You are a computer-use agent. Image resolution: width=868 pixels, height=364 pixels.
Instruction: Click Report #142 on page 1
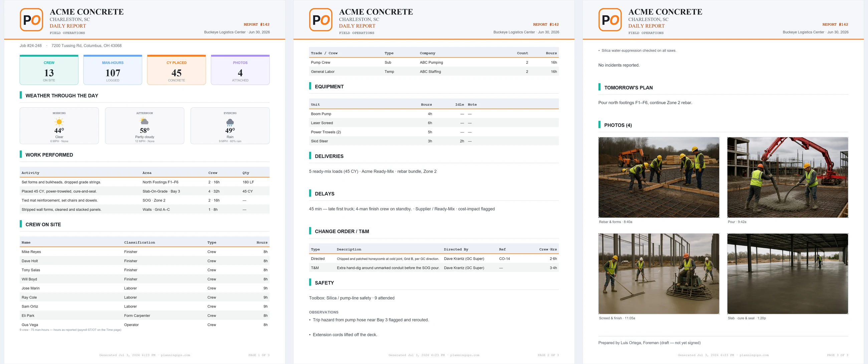tap(256, 24)
